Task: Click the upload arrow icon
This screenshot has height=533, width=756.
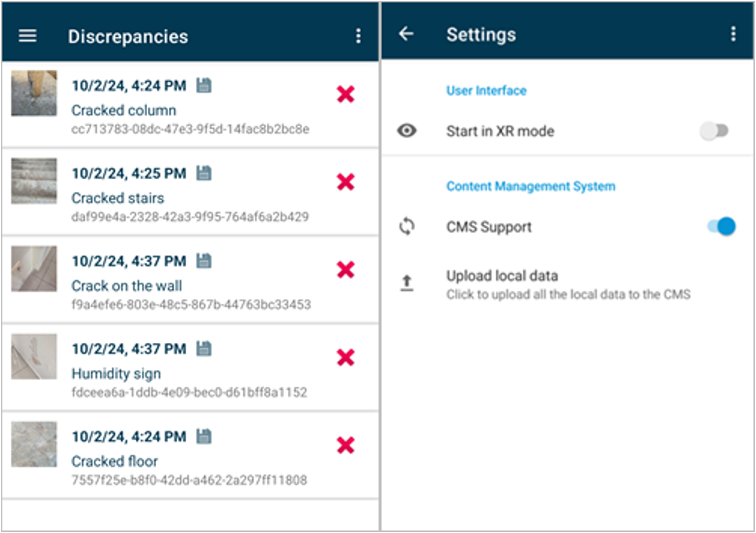Action: coord(407,283)
